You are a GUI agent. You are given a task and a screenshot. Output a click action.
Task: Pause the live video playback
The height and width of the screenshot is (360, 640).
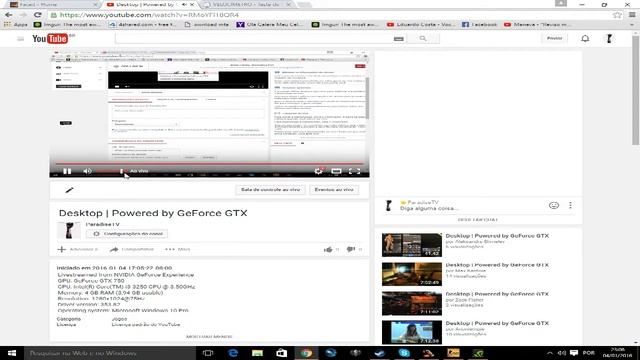point(67,171)
